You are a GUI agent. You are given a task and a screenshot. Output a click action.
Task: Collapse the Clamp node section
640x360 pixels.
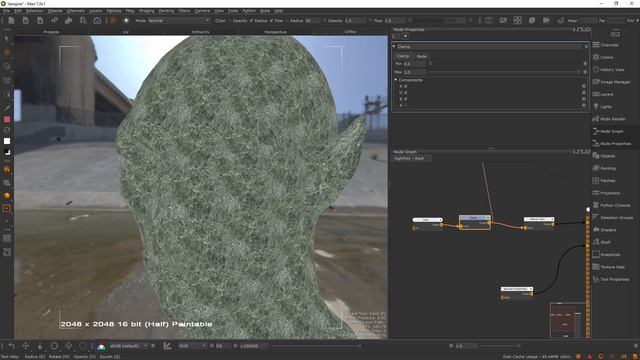[394, 47]
